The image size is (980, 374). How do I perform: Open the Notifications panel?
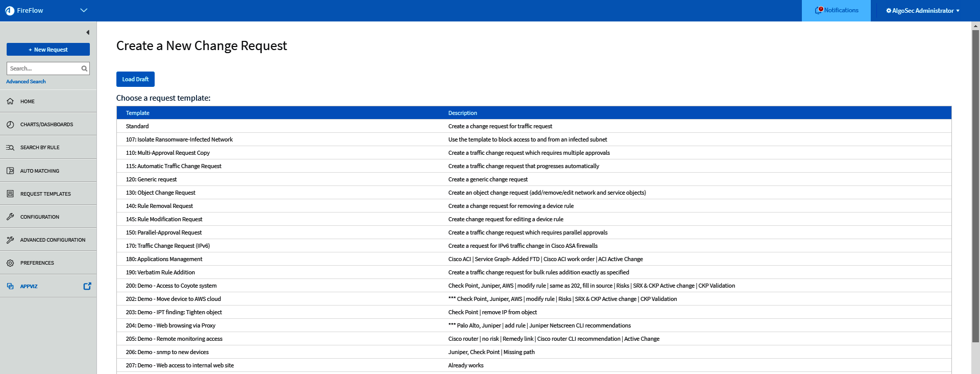point(837,10)
